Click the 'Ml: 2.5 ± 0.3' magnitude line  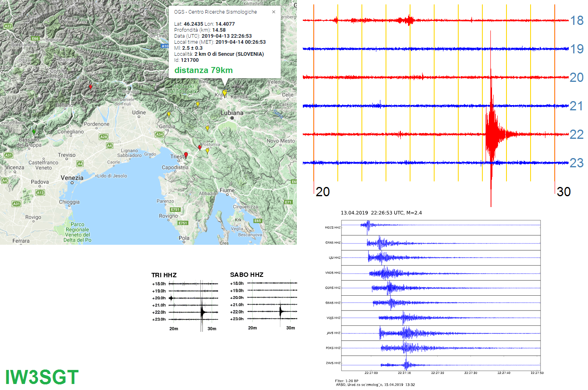(x=188, y=48)
